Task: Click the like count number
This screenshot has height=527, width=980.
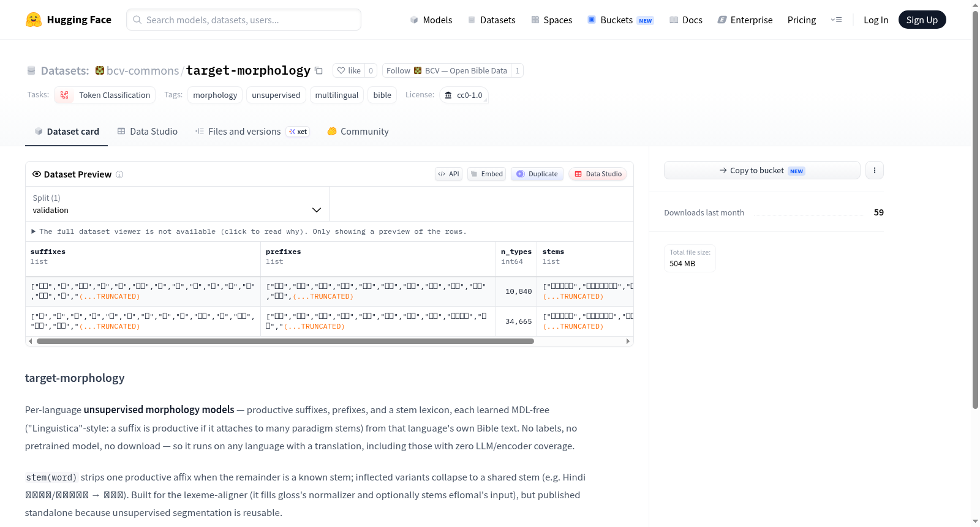Action: click(x=371, y=70)
